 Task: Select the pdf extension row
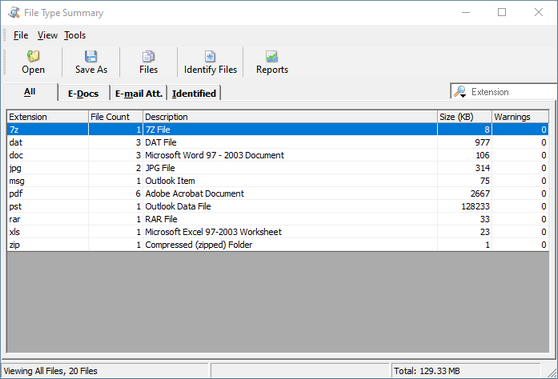[x=278, y=194]
